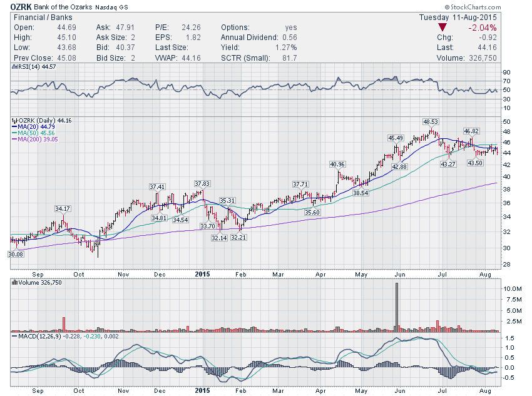This screenshot has height=396, width=532.
Task: Click the Financial / Banks sector label
Action: click(x=43, y=18)
